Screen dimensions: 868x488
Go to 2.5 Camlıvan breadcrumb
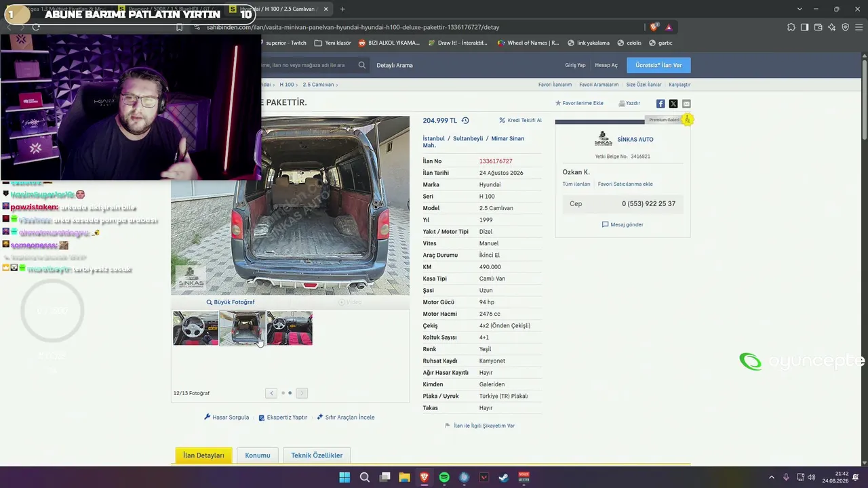318,85
